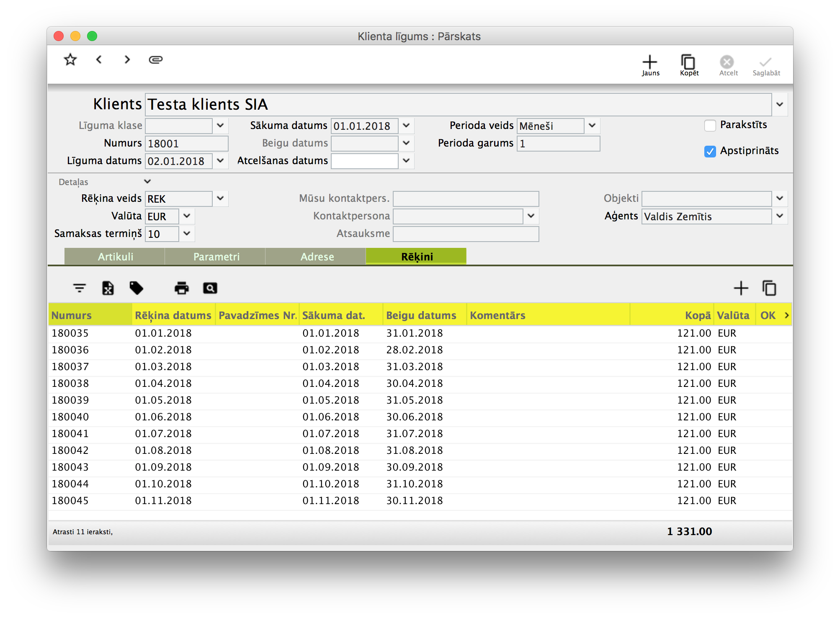Open the Parametri tab
Viewport: 840px width, 618px height.
coord(216,257)
